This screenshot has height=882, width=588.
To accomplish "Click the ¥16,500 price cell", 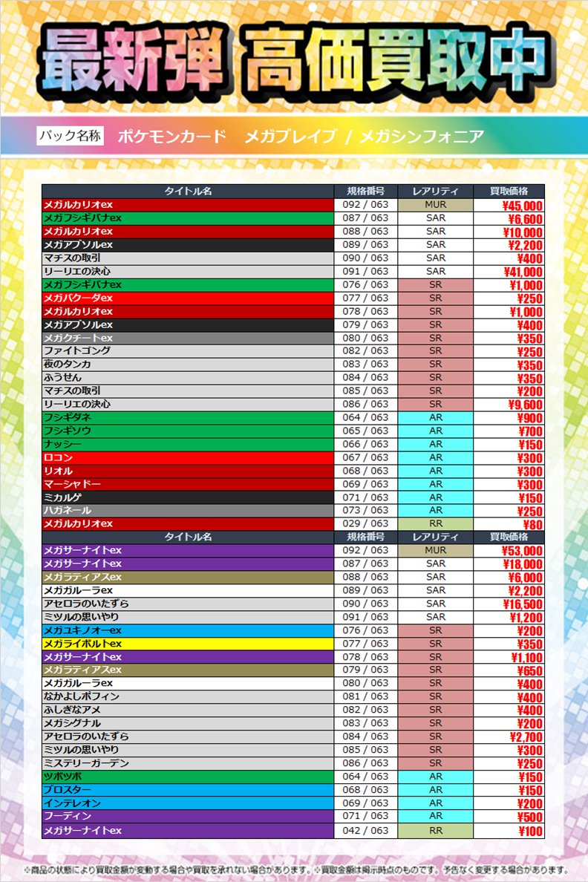I will click(x=509, y=604).
